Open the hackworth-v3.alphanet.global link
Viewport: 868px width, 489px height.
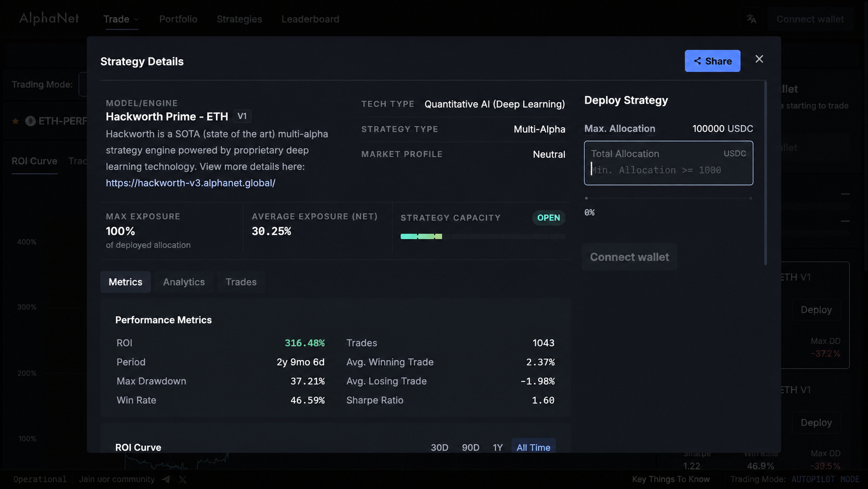[191, 183]
